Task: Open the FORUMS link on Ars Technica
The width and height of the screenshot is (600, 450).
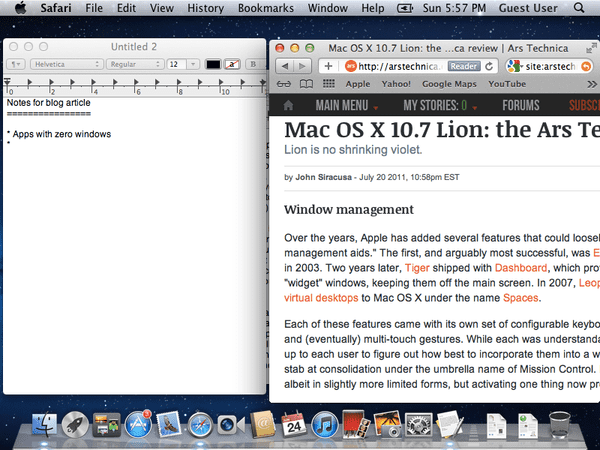Action: (521, 105)
